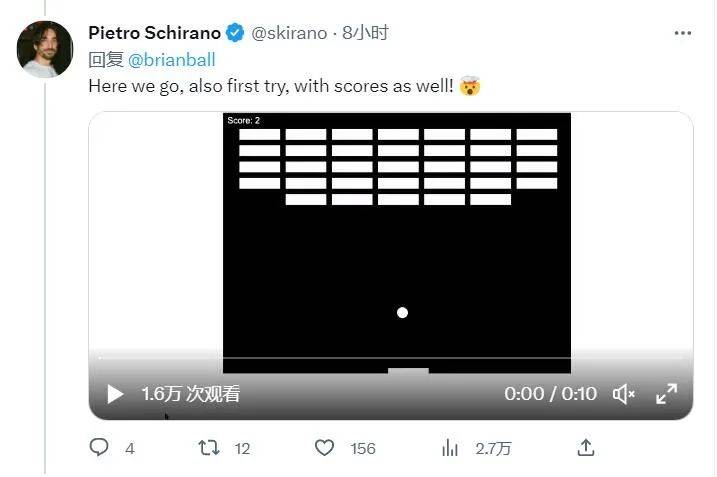Expand the video to fullscreen
Viewport: 717px width, 477px height.
tap(666, 394)
